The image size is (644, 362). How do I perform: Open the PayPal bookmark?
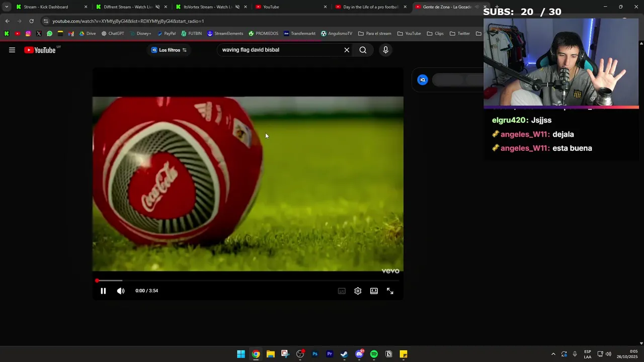(166, 34)
